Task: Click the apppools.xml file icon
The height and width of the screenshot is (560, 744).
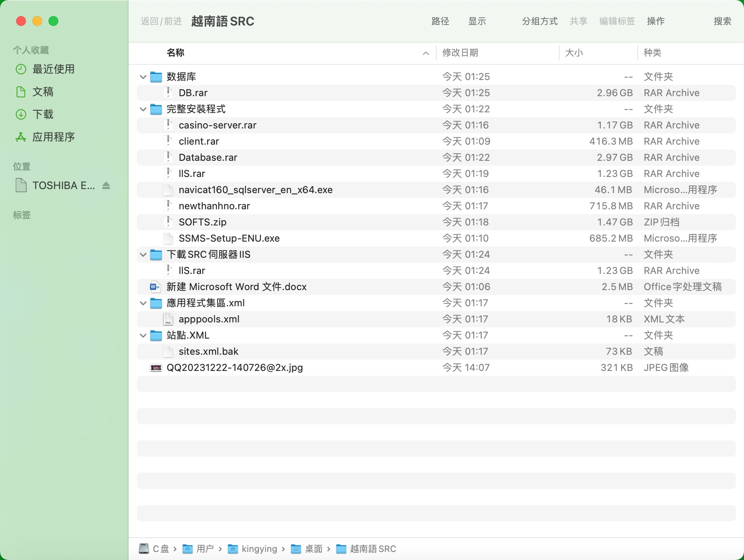Action: [168, 319]
